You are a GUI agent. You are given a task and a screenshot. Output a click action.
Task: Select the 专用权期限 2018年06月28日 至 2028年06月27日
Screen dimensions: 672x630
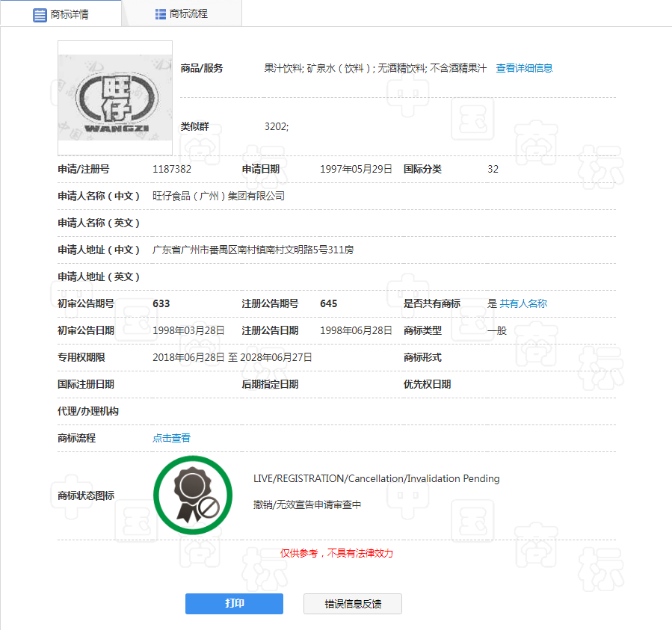[232, 357]
